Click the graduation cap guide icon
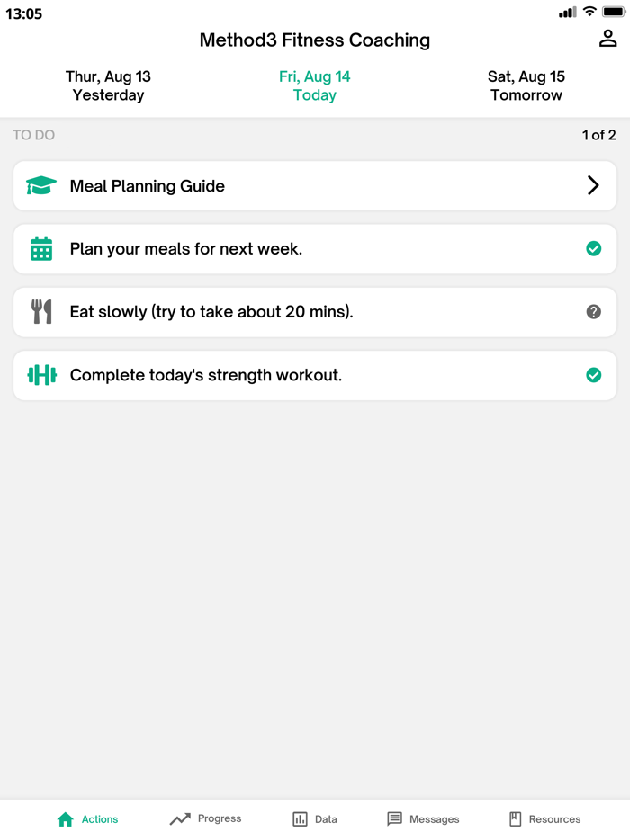Viewport: 630px width, 840px height. (41, 186)
